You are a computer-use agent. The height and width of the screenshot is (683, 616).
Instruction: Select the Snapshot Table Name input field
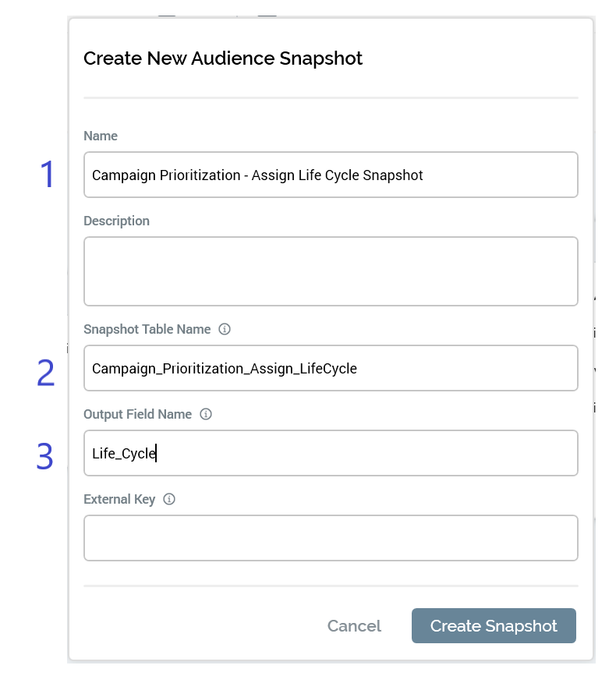click(331, 368)
